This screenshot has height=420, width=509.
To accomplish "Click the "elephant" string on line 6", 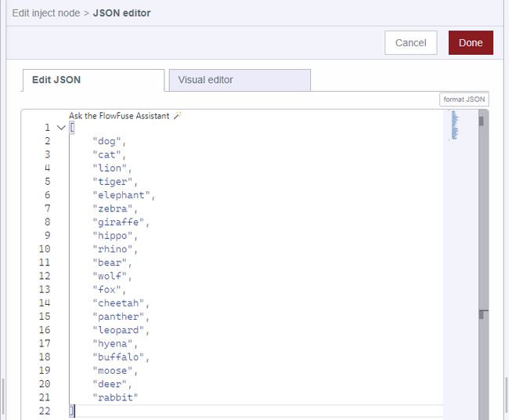I will pos(121,195).
